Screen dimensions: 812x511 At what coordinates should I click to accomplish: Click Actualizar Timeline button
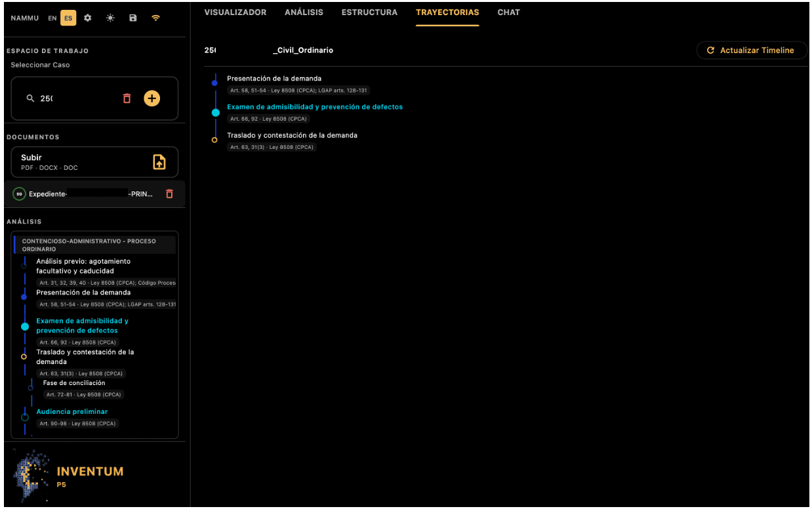752,51
